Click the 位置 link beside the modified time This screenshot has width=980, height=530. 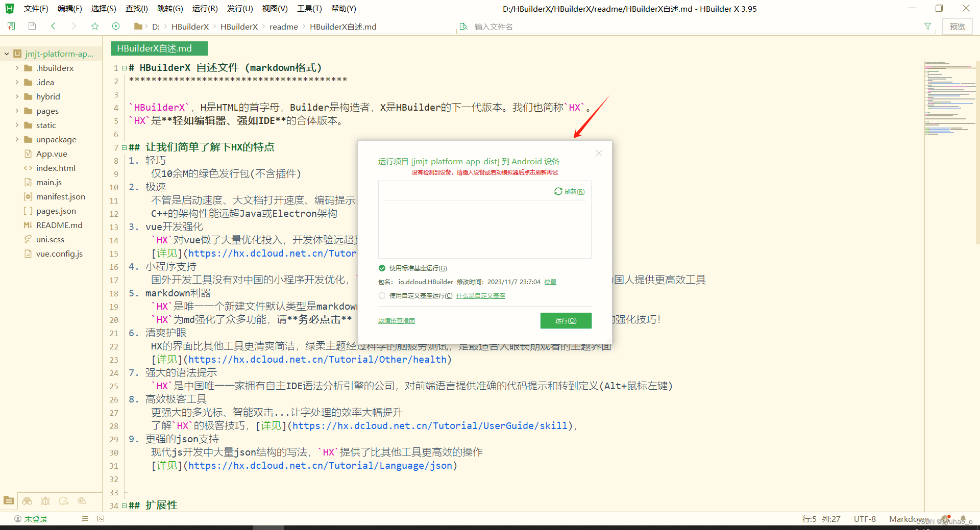[x=550, y=282]
